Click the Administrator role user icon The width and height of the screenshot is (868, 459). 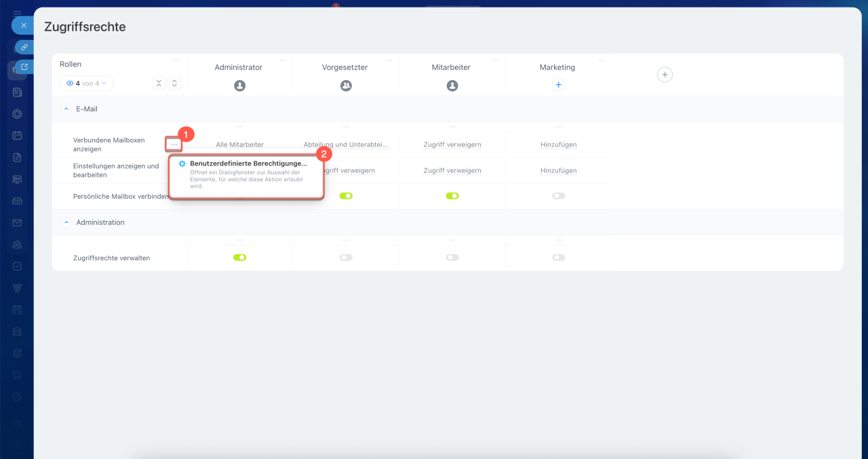tap(239, 85)
